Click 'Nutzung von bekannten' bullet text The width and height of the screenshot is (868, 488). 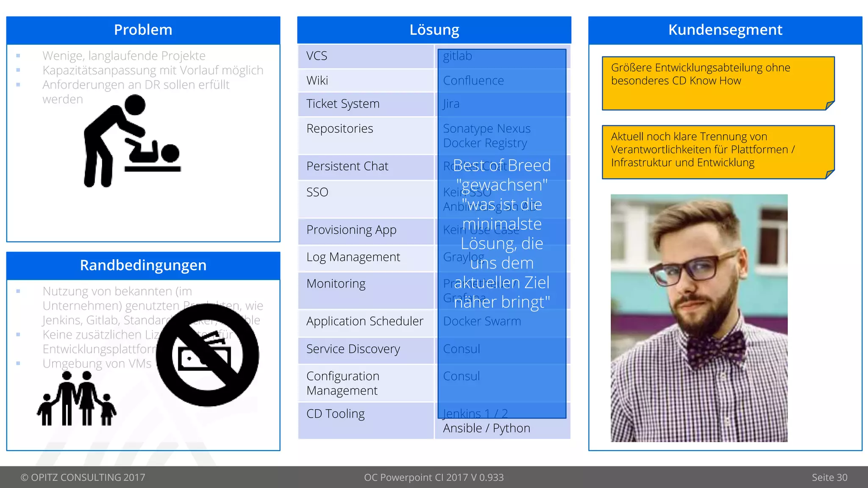[x=117, y=291]
